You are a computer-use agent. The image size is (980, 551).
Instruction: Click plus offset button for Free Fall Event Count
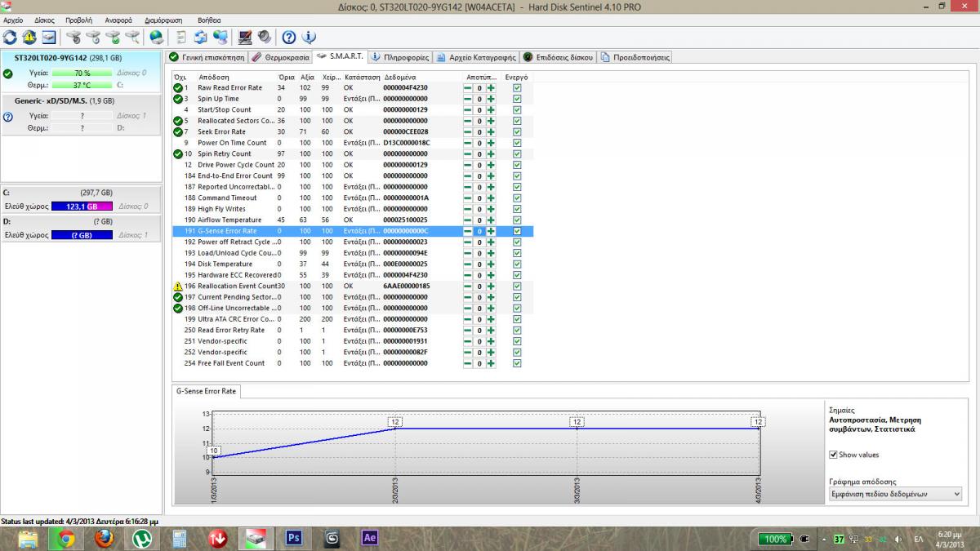click(491, 363)
